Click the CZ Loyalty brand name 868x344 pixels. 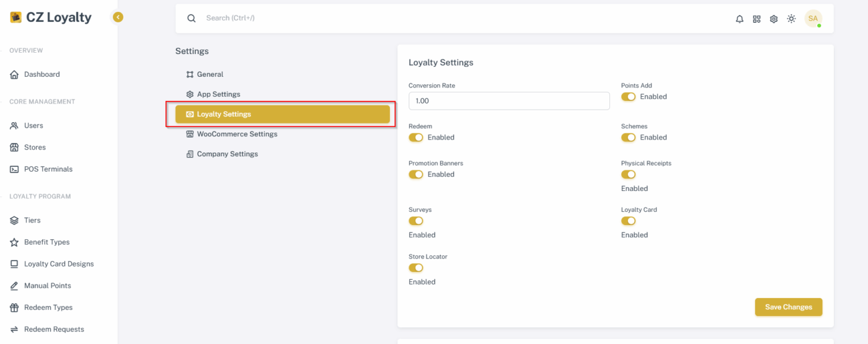(x=59, y=18)
